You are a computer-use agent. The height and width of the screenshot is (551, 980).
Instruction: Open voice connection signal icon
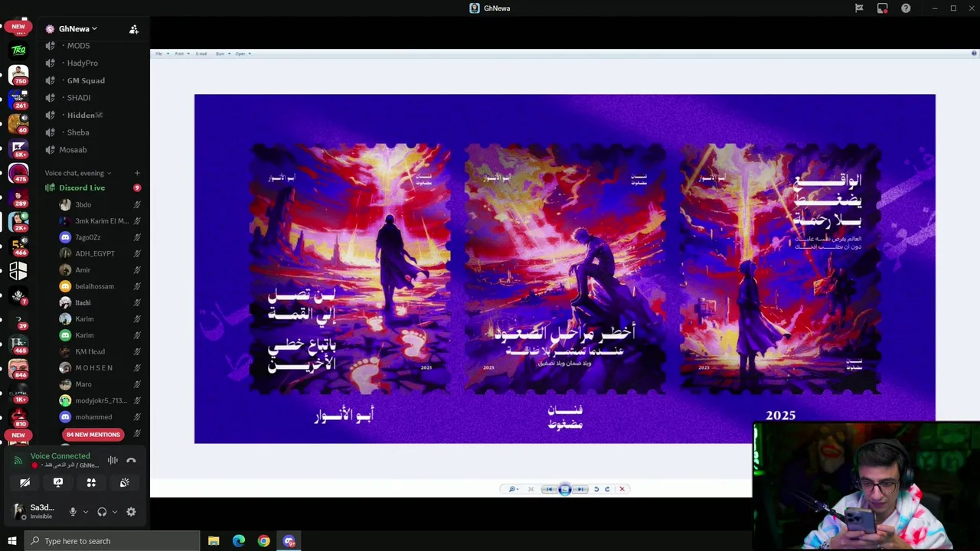tap(18, 461)
